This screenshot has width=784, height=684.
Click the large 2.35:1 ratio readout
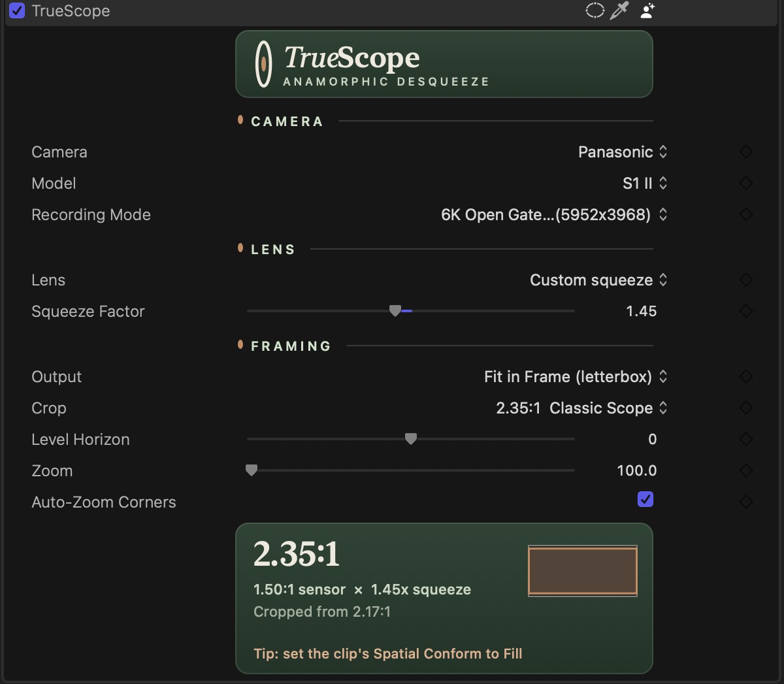coord(297,554)
